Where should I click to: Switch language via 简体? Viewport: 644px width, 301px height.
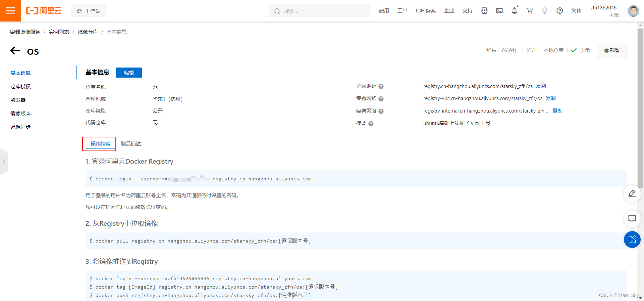point(577,11)
